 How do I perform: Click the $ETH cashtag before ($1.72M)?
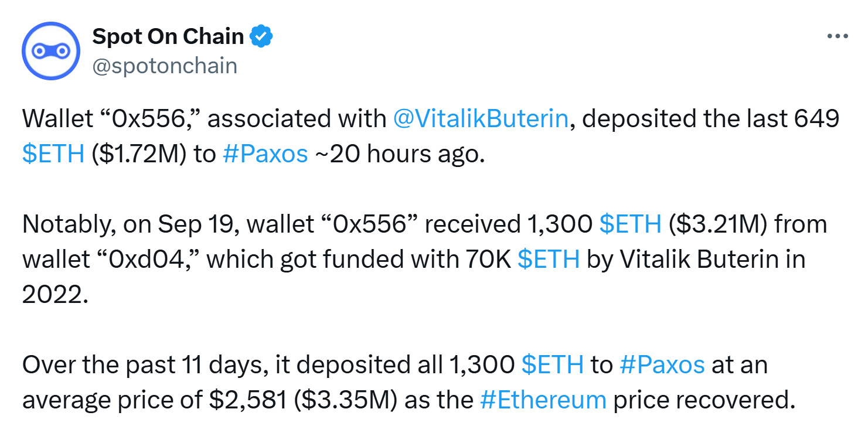53,154
